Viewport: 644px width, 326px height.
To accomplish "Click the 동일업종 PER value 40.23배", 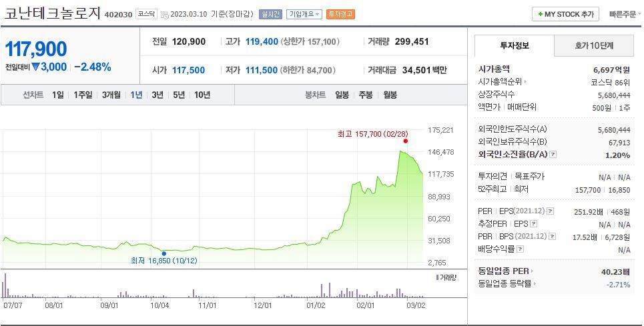I will 616,271.
